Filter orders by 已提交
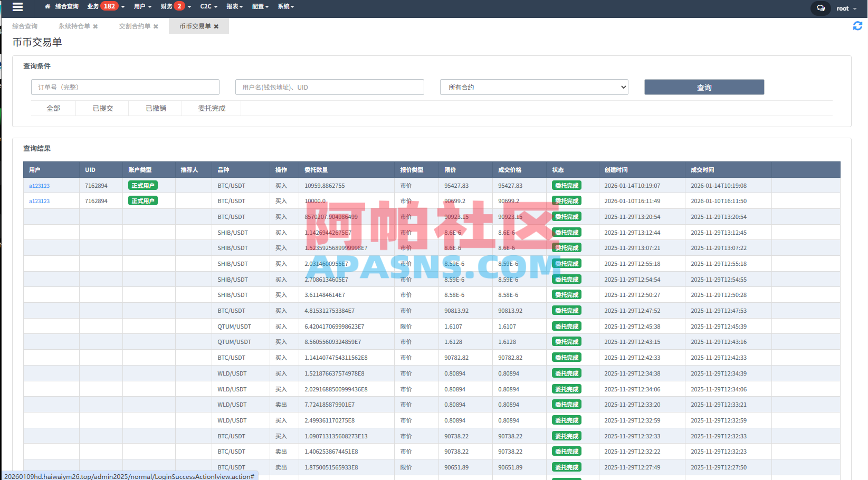This screenshot has width=868, height=480. [103, 108]
